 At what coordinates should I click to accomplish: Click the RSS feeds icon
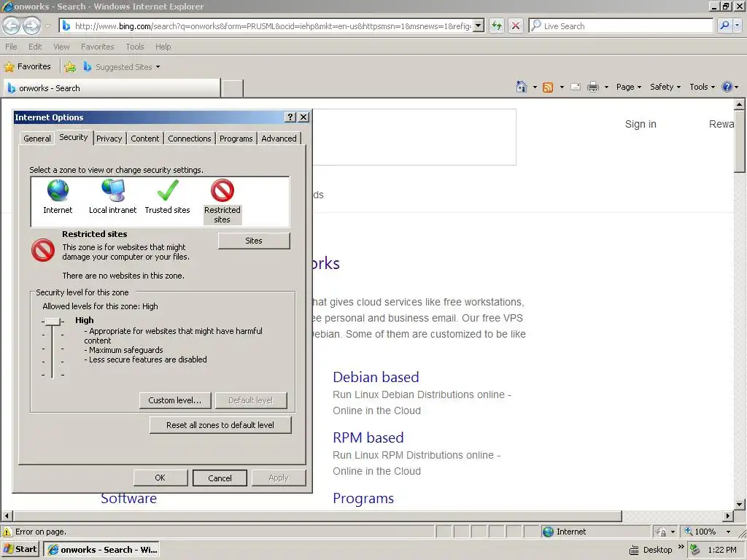[x=548, y=87]
